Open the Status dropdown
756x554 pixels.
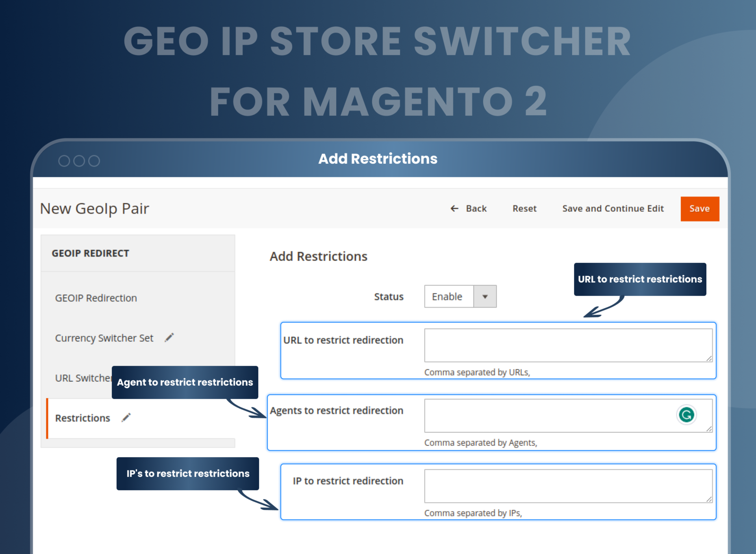[x=485, y=296]
